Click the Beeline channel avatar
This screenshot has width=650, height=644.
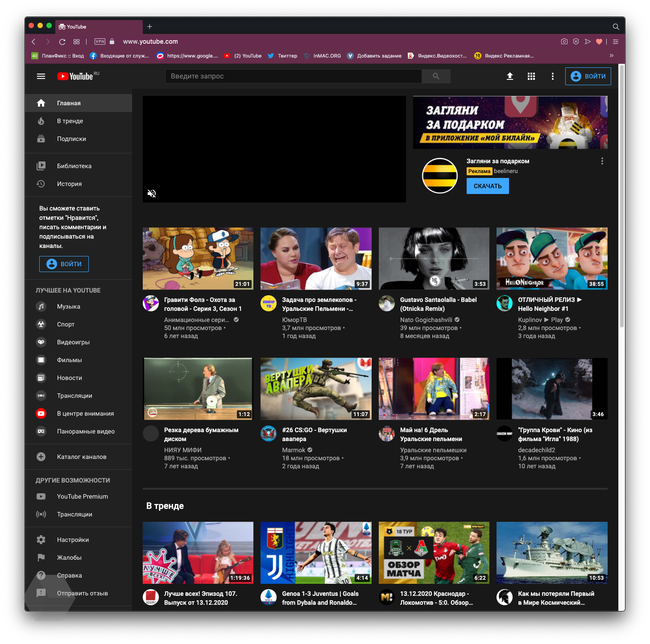[x=440, y=176]
